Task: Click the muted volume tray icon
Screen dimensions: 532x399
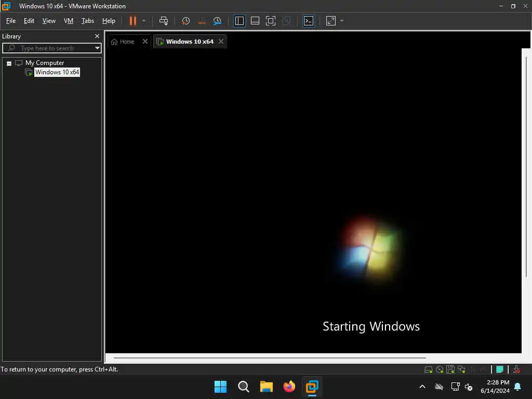Action: 469,387
